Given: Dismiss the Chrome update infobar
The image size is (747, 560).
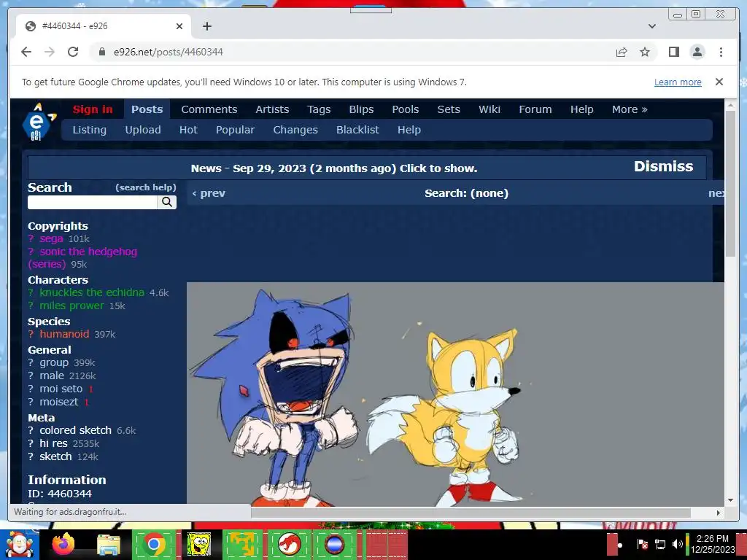Looking at the screenshot, I should (x=719, y=82).
